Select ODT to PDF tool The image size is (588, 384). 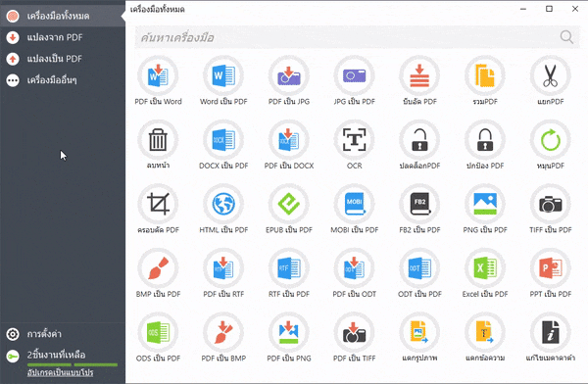[x=419, y=268]
